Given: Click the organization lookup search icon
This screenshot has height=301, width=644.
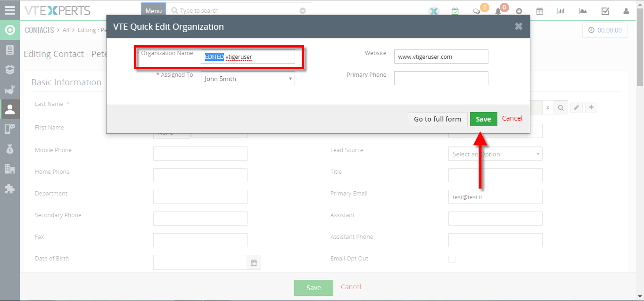Looking at the screenshot, I should pos(561,108).
